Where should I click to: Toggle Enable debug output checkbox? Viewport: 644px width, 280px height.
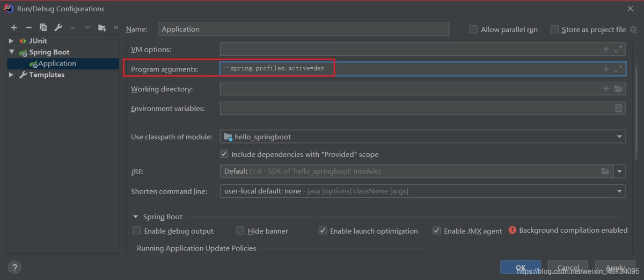click(137, 231)
